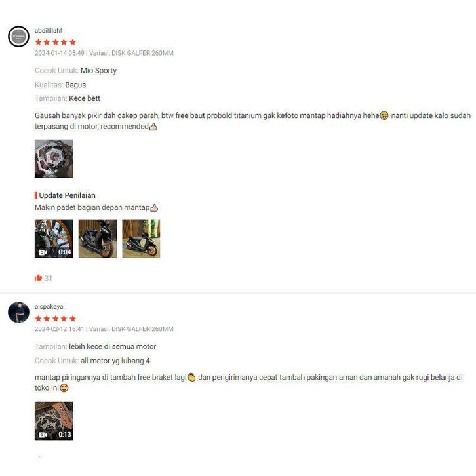Play the 0:13 review video
Image resolution: width=476 pixels, height=476 pixels.
(x=54, y=421)
